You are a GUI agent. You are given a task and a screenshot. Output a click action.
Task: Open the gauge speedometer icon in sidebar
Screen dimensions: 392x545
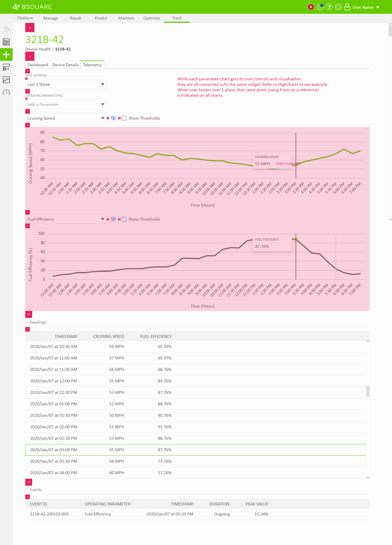click(x=6, y=92)
